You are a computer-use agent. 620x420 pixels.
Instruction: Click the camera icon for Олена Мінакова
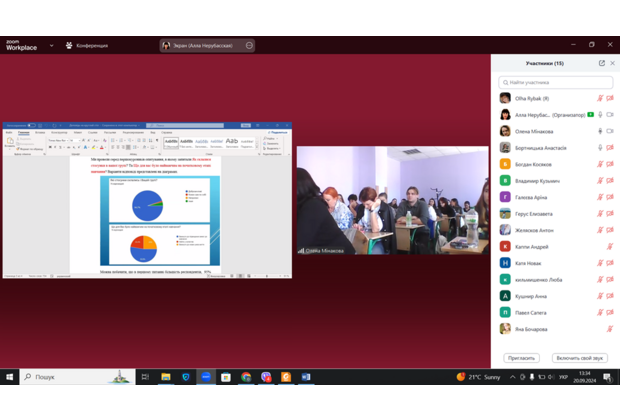coord(610,131)
